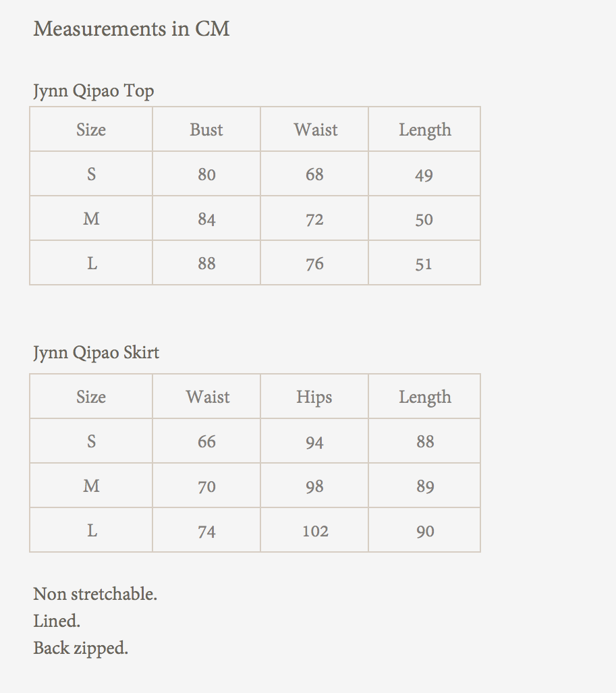Click the "Jynn Qipao Skirt" table title
616x693 pixels.
click(96, 352)
